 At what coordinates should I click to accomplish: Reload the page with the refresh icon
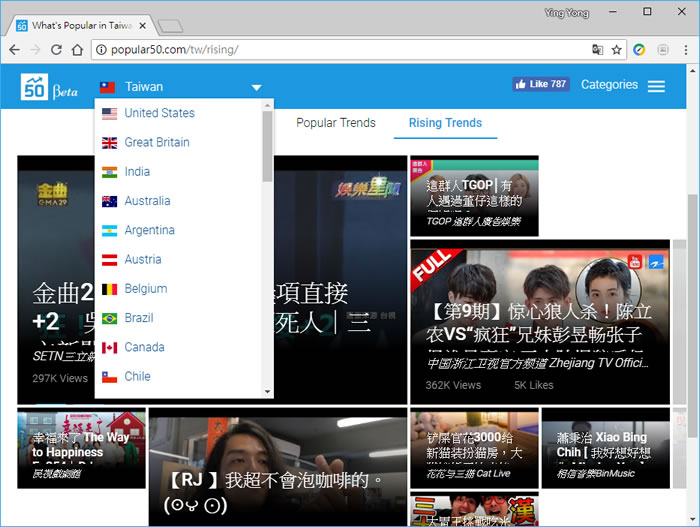click(56, 50)
